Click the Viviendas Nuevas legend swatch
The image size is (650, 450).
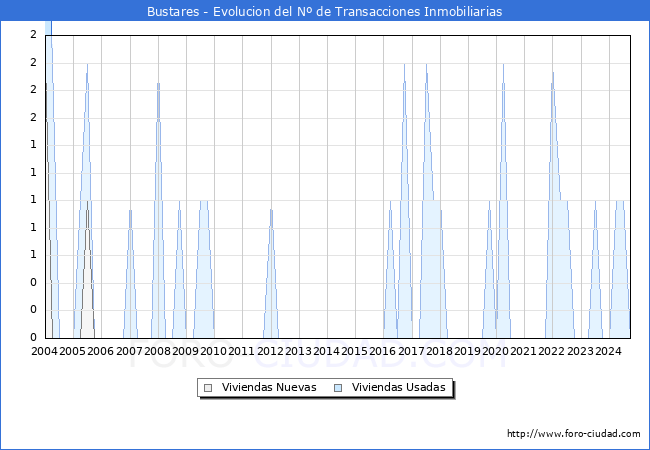[x=208, y=388]
